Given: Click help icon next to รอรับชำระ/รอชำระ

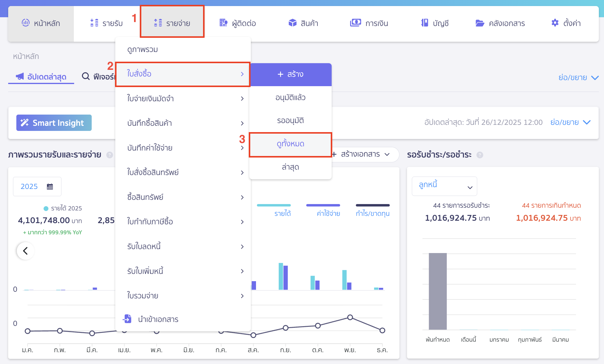Looking at the screenshot, I should pos(480,155).
